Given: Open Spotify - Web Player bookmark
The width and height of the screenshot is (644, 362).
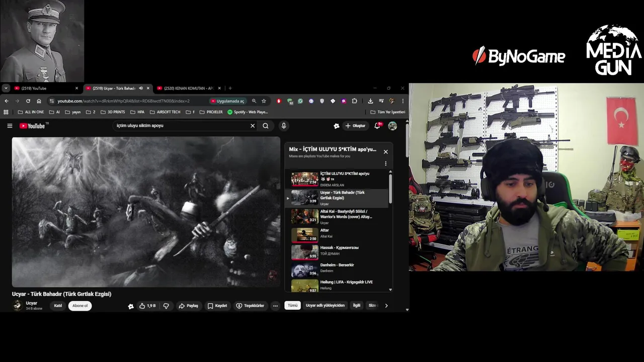Looking at the screenshot, I should click(x=248, y=112).
